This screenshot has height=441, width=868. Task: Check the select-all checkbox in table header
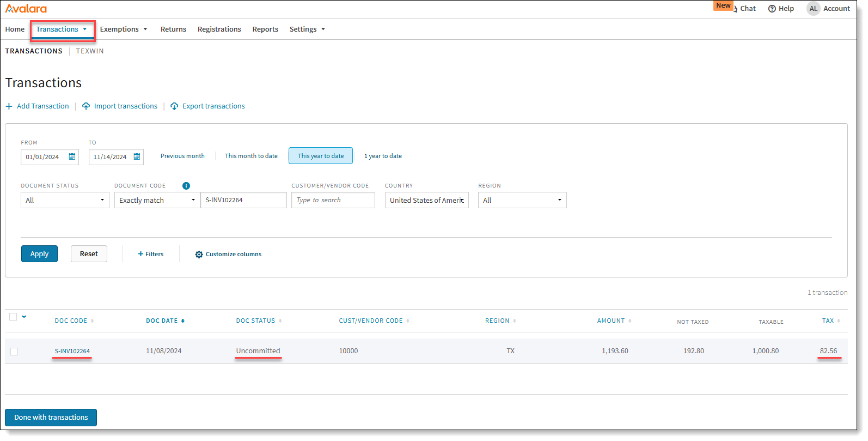click(13, 317)
